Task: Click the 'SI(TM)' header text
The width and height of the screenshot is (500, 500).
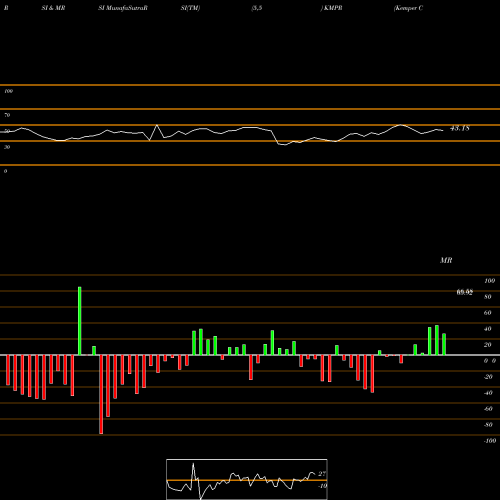Action: tap(190, 8)
